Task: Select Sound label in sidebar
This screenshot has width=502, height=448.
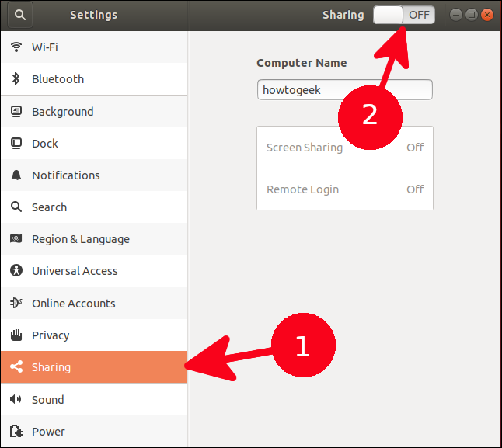Action: coord(48,399)
